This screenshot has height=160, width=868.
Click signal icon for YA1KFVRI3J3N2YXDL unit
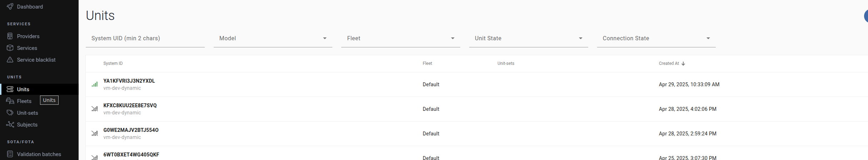(95, 84)
